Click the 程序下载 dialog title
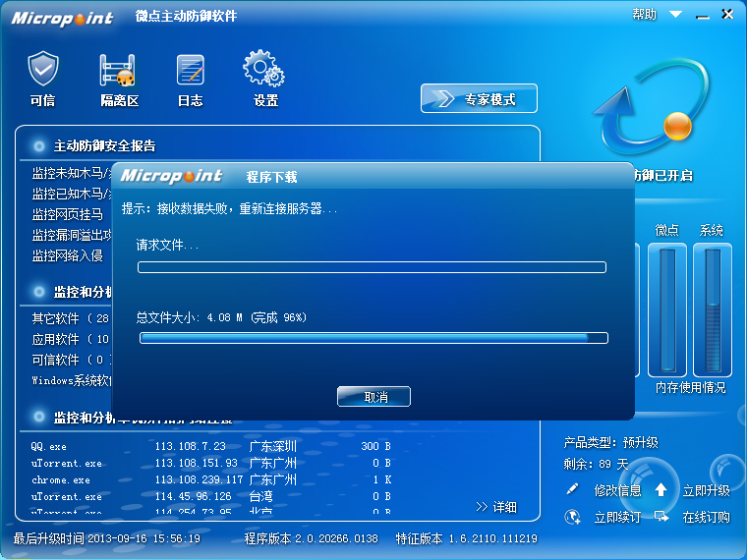The height and width of the screenshot is (560, 747). pos(271,177)
